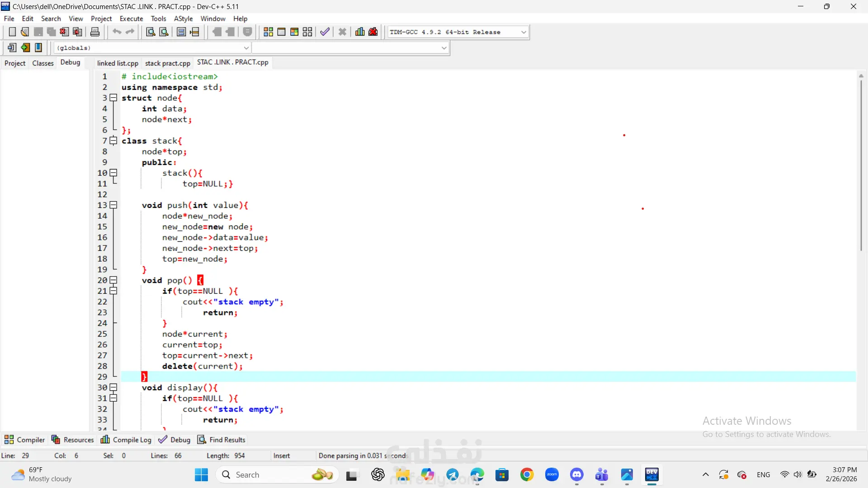Click the Run program toolbar icon

coord(281,32)
